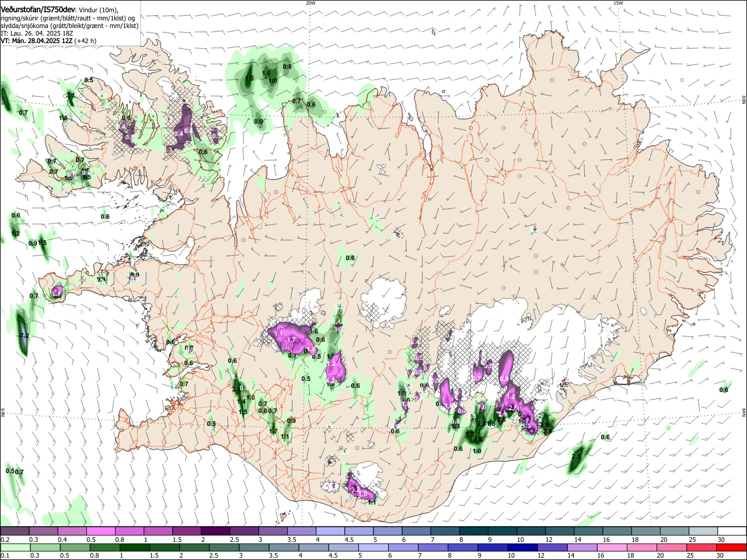Select the 7.2 precipitation value off the west coast
The height and width of the screenshot is (560, 747).
tap(25, 336)
